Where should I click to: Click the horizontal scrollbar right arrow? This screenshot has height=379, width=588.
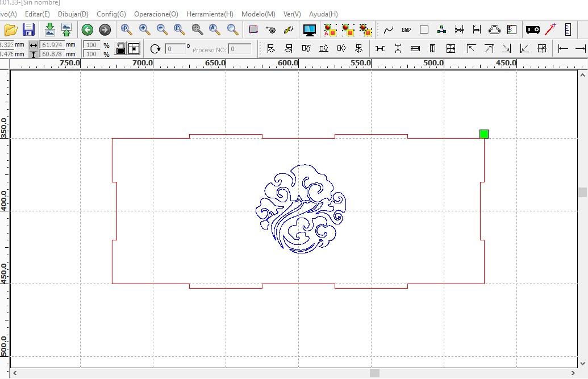pos(573,373)
